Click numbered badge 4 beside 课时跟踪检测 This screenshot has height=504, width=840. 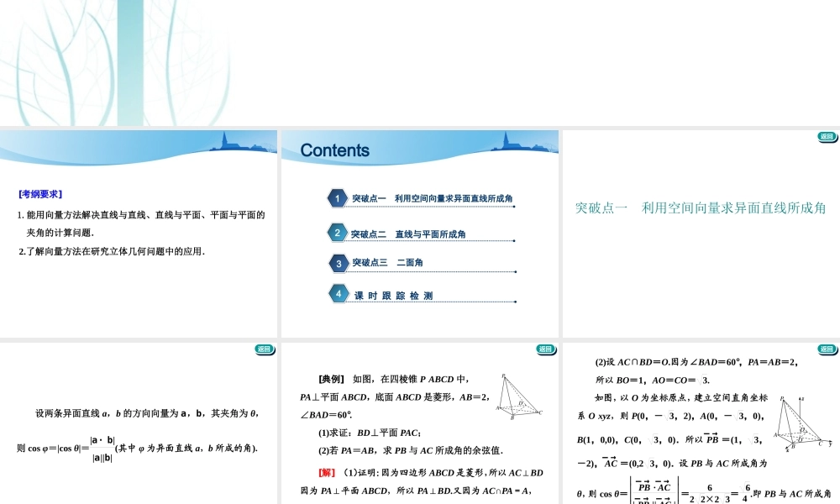[337, 294]
